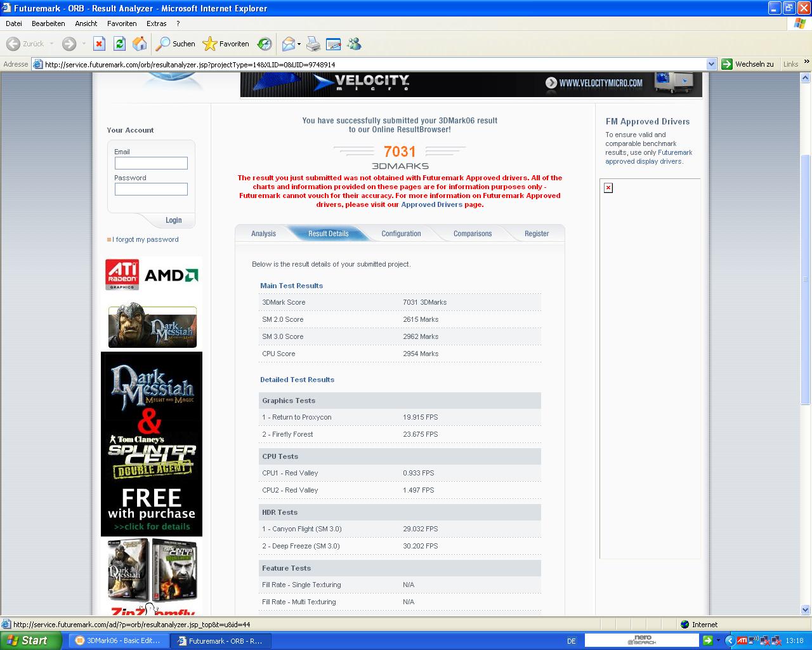The height and width of the screenshot is (650, 812).
Task: Click the wireless network tray icon
Action: (x=753, y=641)
